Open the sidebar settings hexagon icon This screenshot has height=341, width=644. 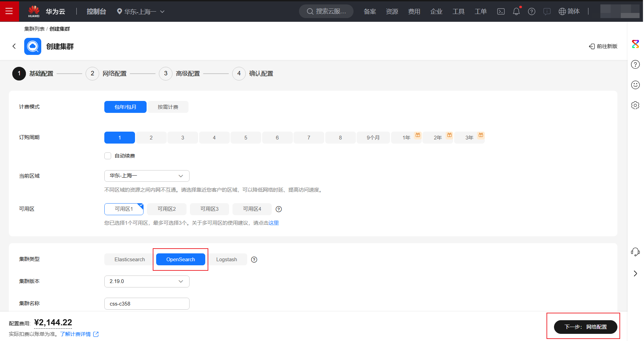coord(635,105)
